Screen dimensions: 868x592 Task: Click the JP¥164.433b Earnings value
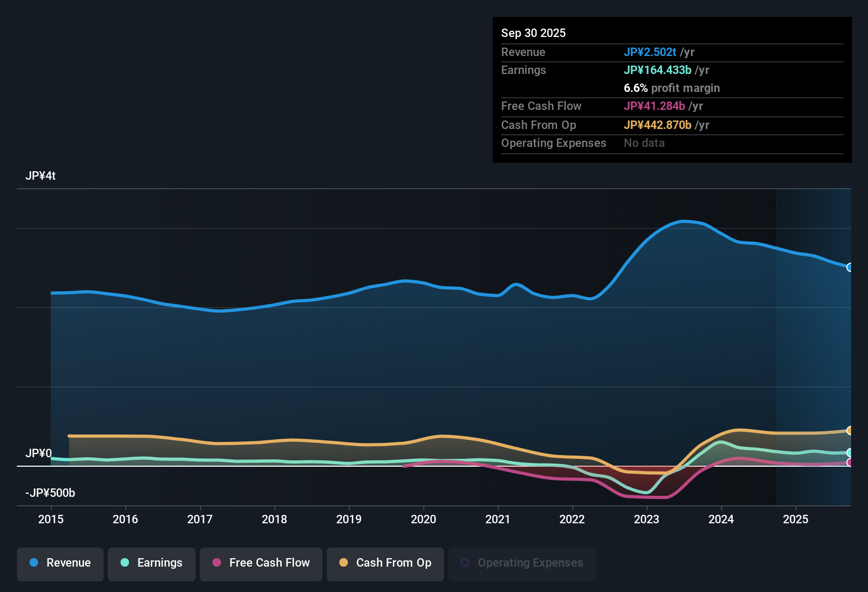657,70
